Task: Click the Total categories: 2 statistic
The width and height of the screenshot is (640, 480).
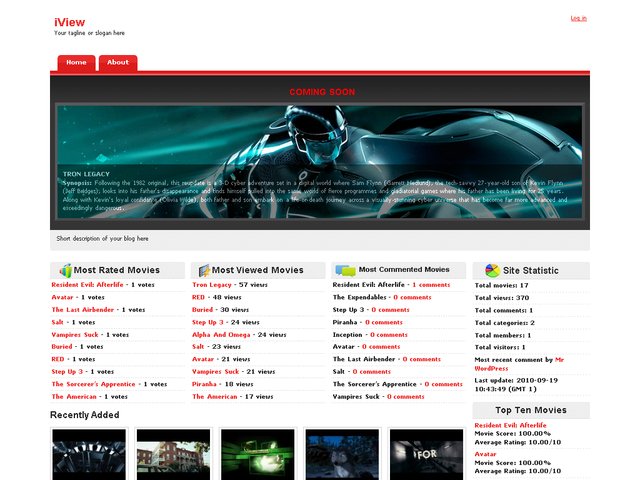Action: coord(504,322)
